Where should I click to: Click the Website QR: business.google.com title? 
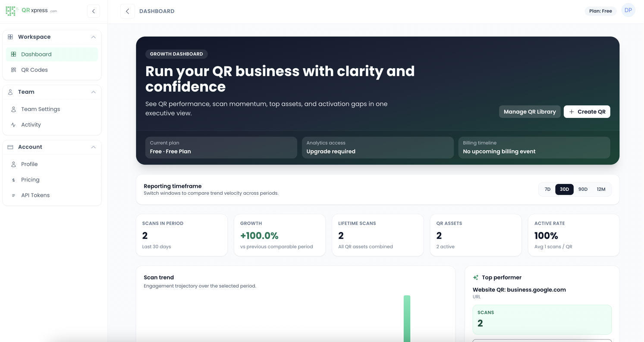click(x=519, y=290)
